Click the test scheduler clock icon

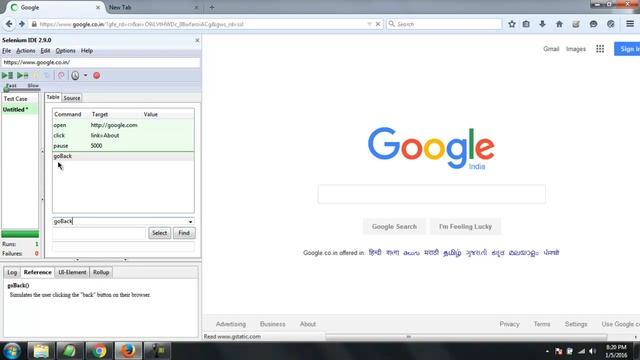click(x=75, y=76)
